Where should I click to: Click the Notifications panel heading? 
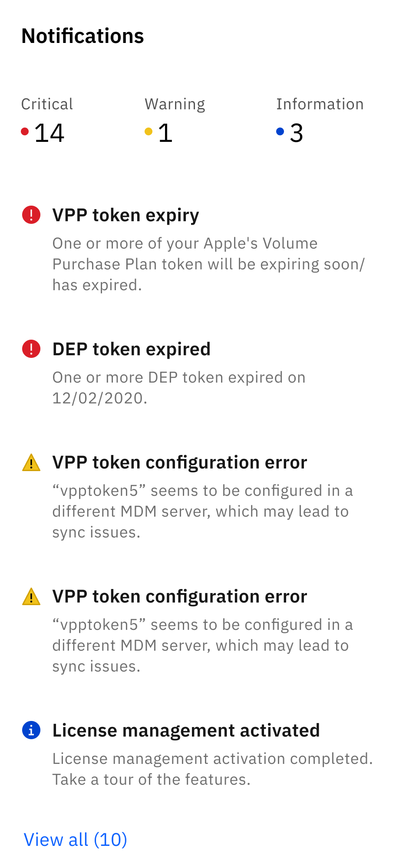[82, 36]
